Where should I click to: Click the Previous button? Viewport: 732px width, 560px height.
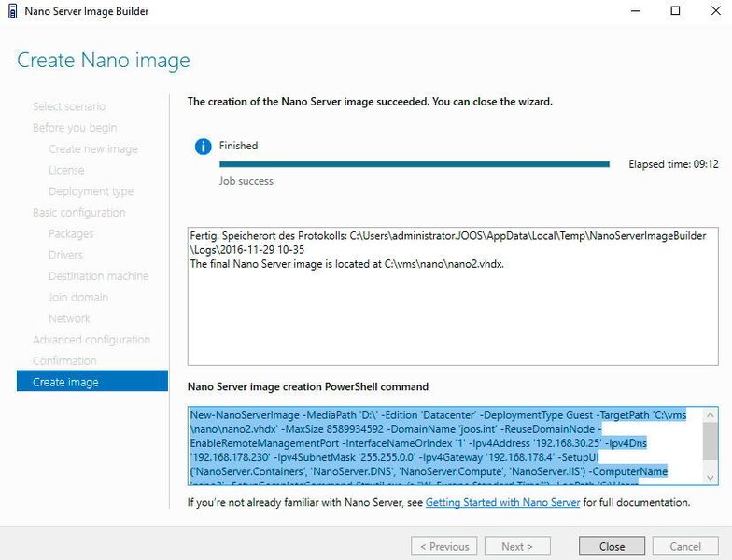click(x=444, y=546)
